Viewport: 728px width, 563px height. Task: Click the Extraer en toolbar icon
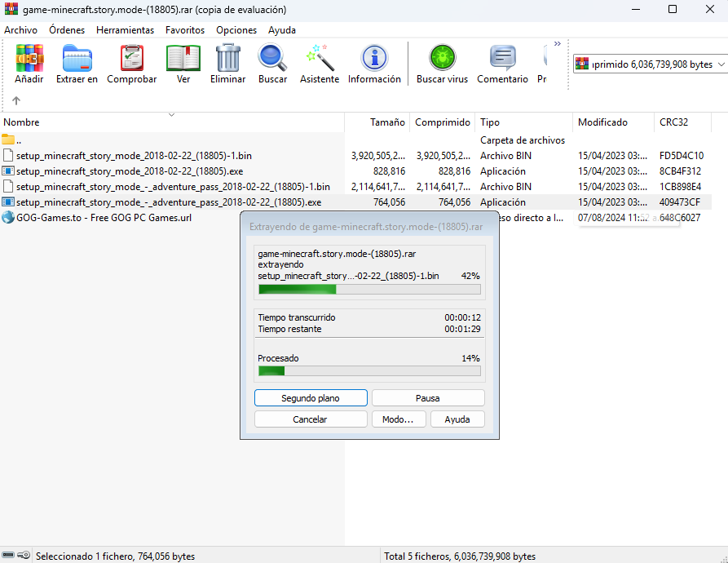(77, 59)
